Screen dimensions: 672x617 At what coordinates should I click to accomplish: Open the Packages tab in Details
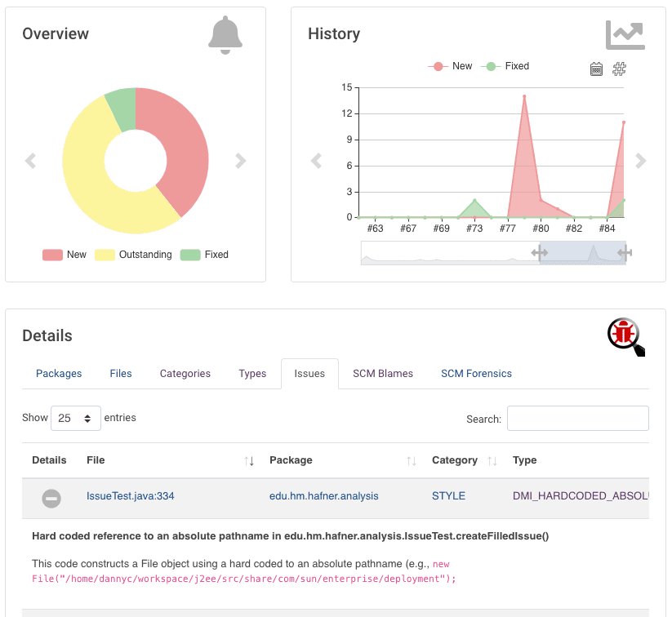click(x=59, y=373)
